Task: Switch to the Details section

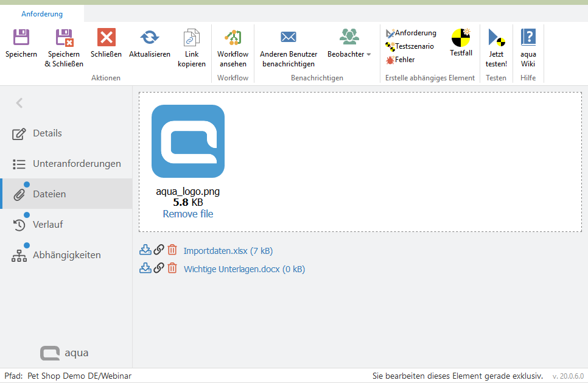Action: (x=47, y=133)
